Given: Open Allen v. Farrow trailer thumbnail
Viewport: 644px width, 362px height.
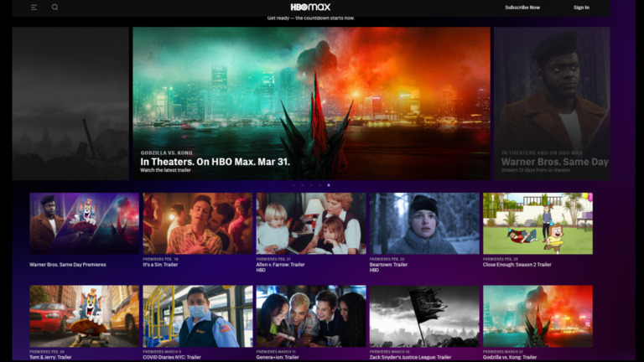Looking at the screenshot, I should 311,223.
